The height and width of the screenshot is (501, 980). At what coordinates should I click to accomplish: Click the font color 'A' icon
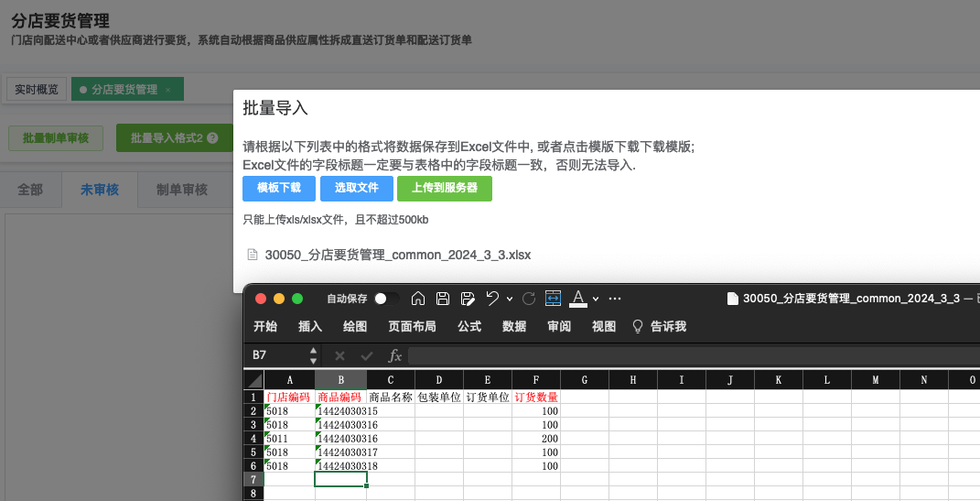coord(577,299)
